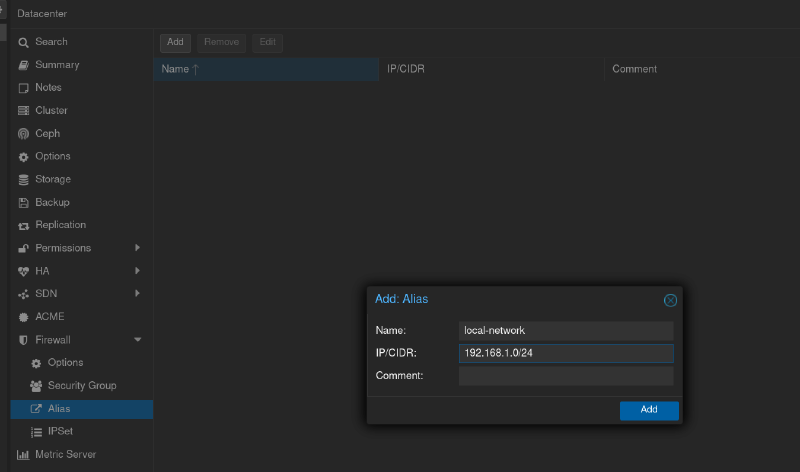The width and height of the screenshot is (800, 472).
Task: Click the Add button in the toolbar
Action: coord(175,43)
